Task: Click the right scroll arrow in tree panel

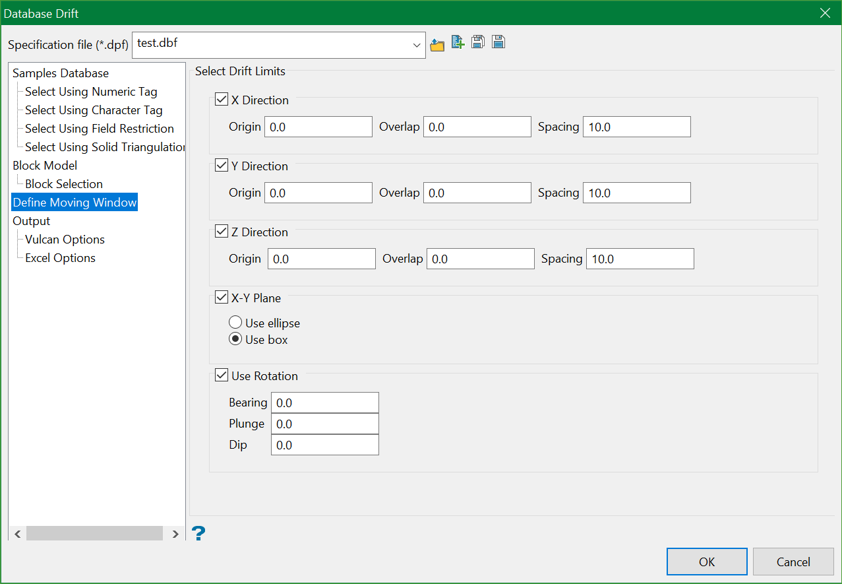Action: [x=175, y=534]
